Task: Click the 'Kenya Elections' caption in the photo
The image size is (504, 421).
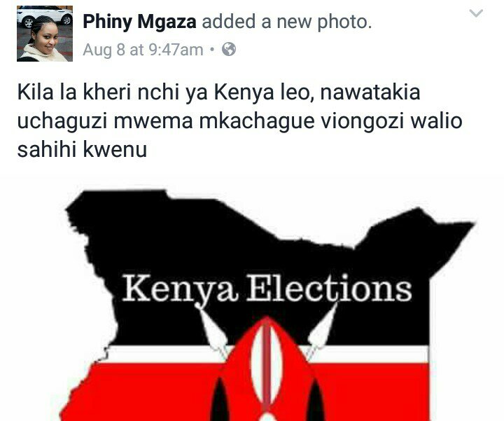Action: pyautogui.click(x=267, y=288)
